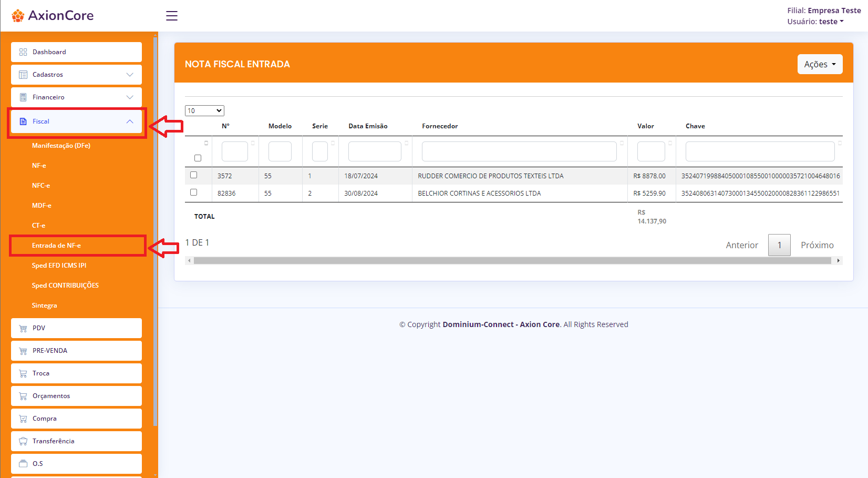Click the Cadastros list icon
868x478 pixels.
click(x=23, y=75)
